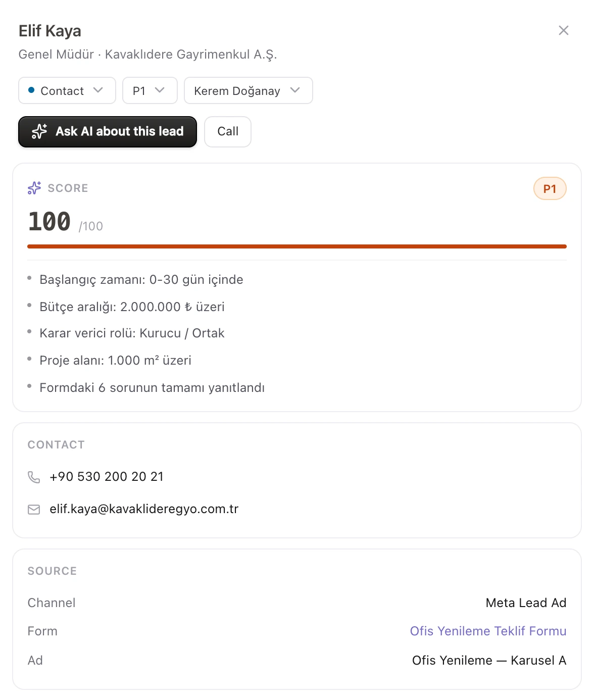Open the Kerem Doğanay assignee dropdown
The height and width of the screenshot is (700, 594).
249,90
